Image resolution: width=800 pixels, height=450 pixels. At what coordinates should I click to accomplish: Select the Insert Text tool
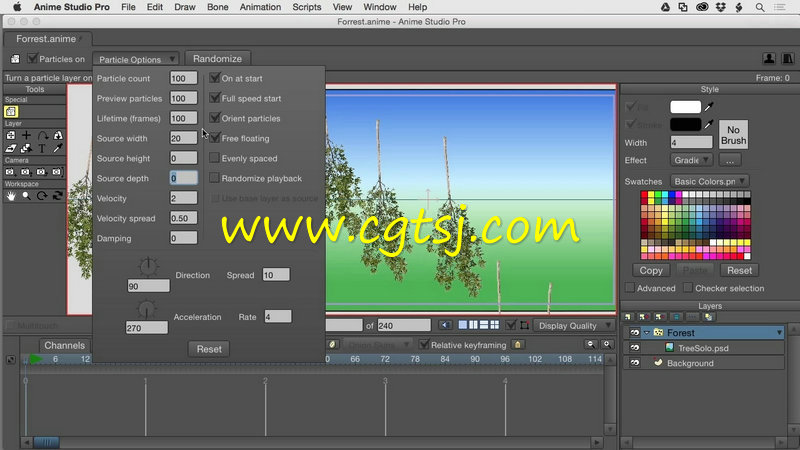point(42,148)
